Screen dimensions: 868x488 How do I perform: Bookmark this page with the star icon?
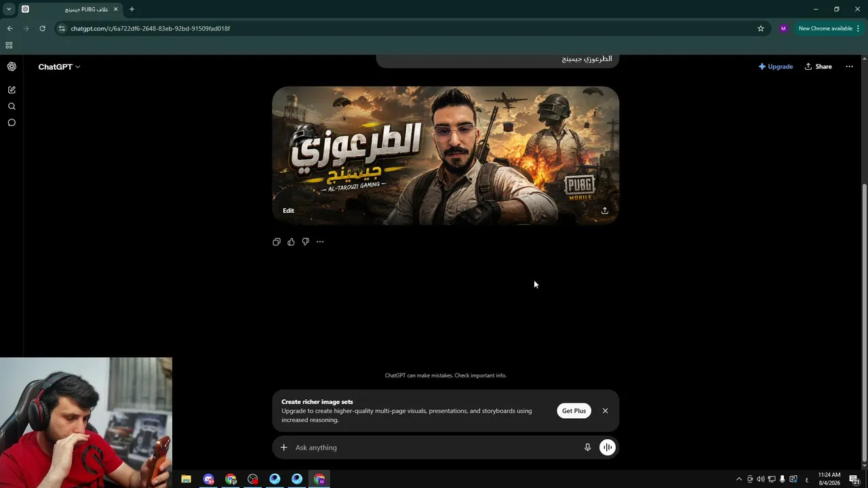(x=761, y=28)
